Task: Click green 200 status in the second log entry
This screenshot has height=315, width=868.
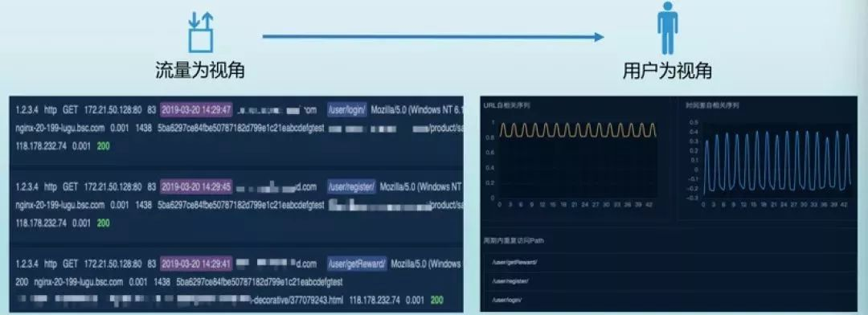Action: (103, 223)
